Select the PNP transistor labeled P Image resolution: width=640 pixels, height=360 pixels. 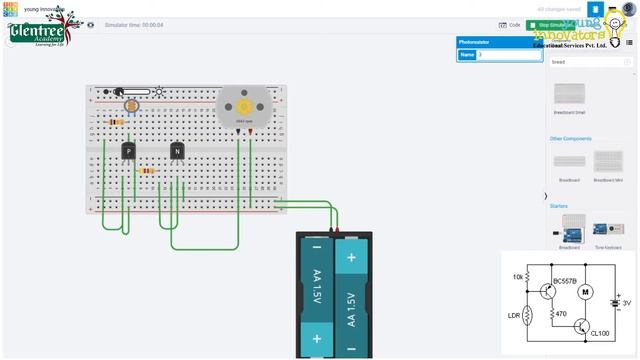coord(129,152)
